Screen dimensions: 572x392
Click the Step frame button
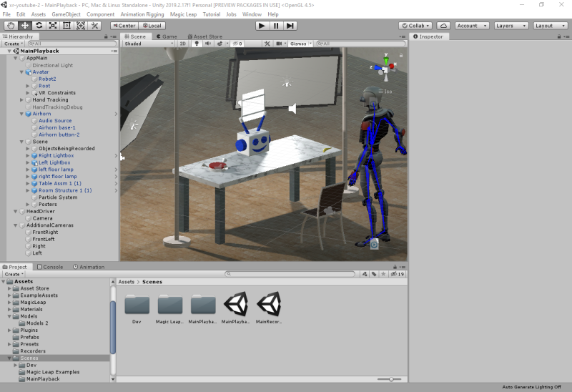290,26
